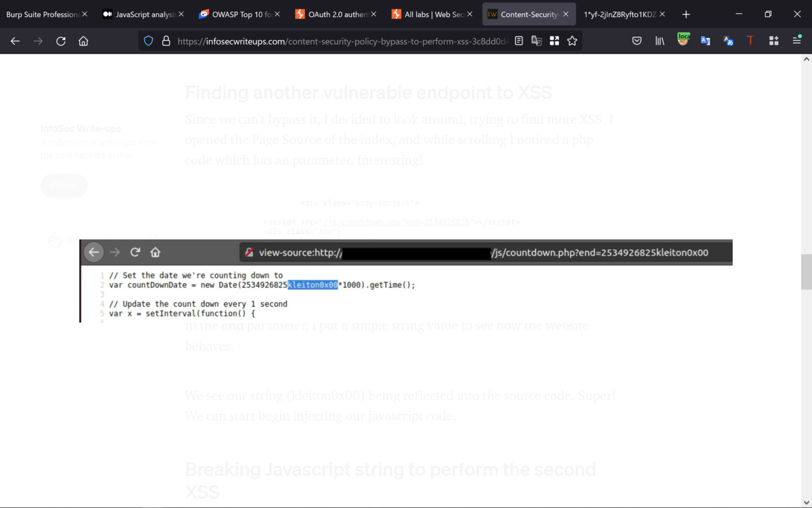The width and height of the screenshot is (812, 508).
Task: Close the OWASP Top 10 tab
Action: 277,14
